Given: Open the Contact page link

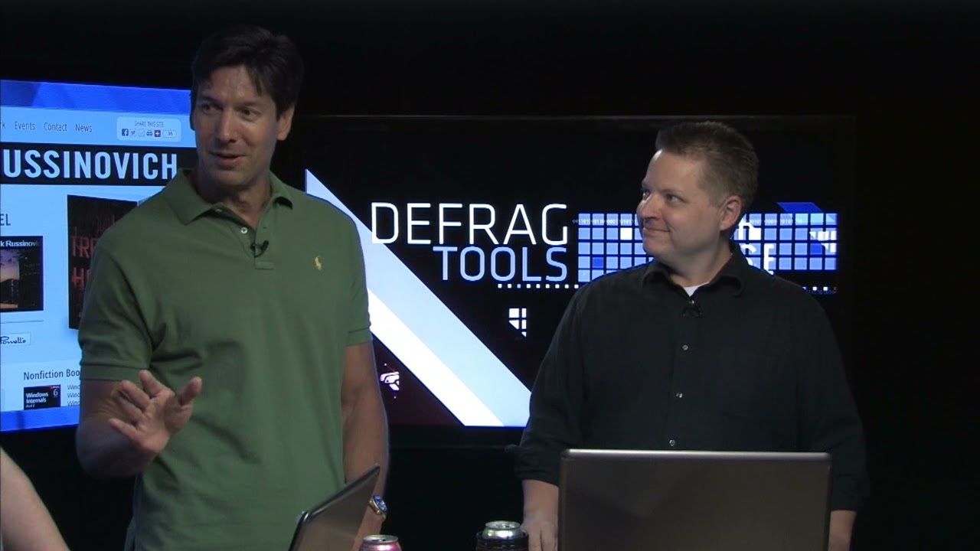Looking at the screenshot, I should (55, 127).
